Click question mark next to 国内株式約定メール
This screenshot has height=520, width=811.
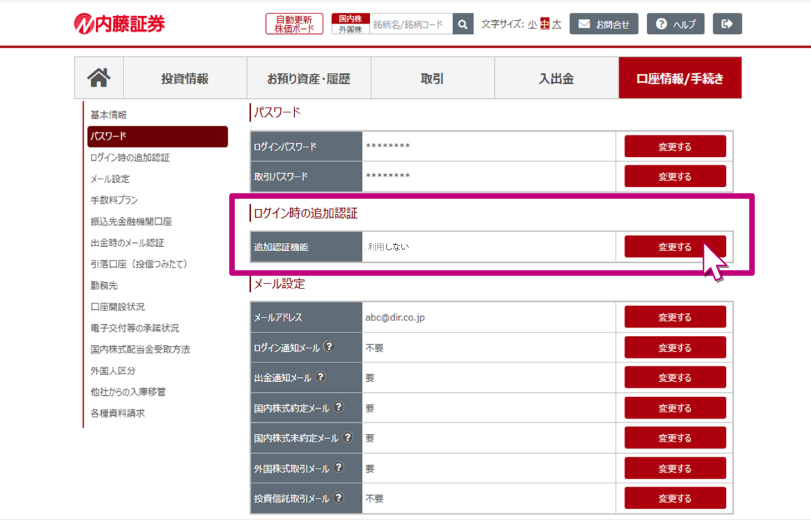coord(338,407)
